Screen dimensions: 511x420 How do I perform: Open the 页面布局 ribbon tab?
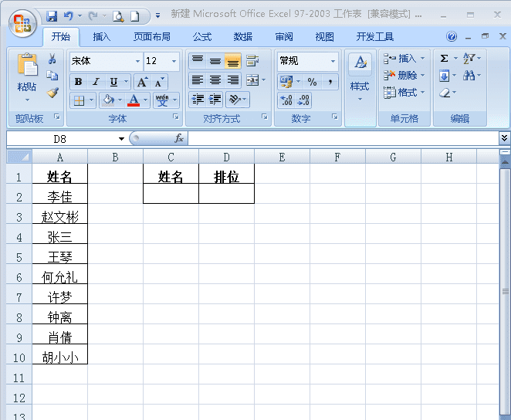click(152, 37)
